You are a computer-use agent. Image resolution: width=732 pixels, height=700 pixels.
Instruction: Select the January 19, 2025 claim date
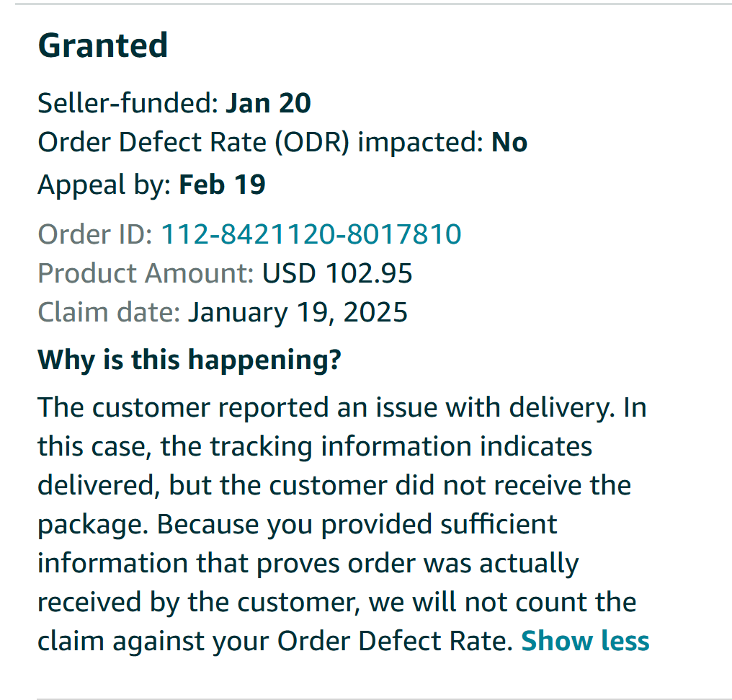[x=298, y=312]
